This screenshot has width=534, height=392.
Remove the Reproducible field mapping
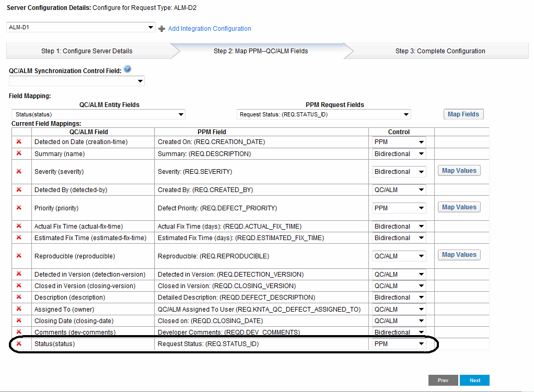19,256
